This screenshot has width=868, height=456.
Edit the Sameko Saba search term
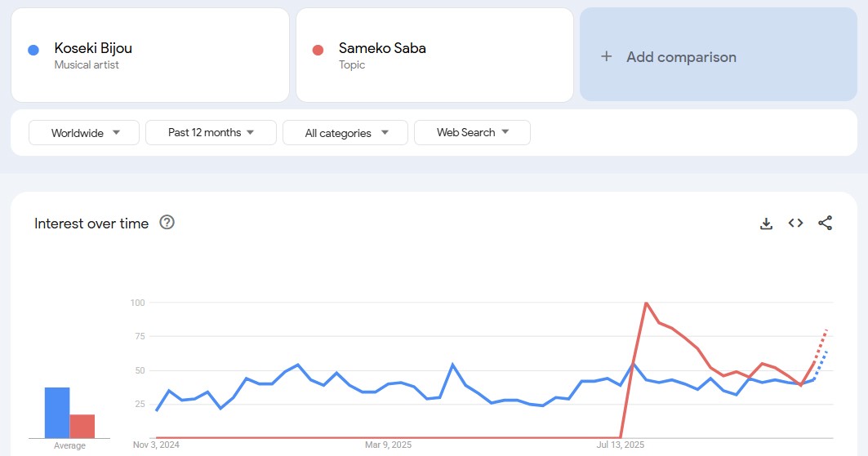point(382,48)
